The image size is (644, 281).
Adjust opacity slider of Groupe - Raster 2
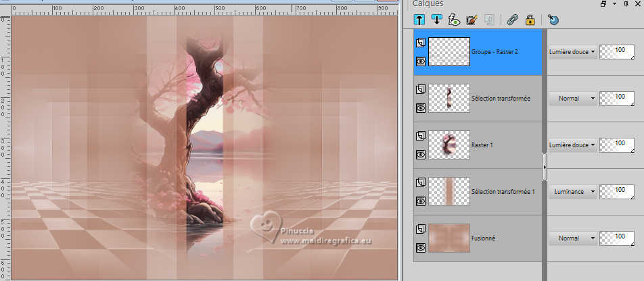[617, 52]
